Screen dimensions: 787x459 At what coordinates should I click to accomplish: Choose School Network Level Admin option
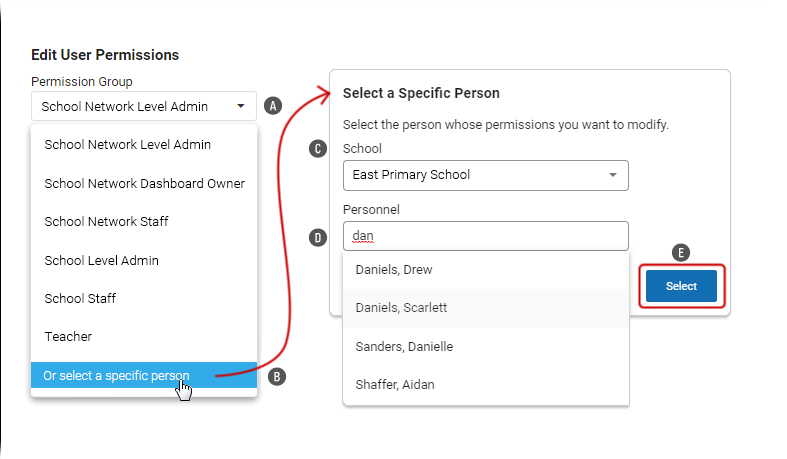coord(144,144)
